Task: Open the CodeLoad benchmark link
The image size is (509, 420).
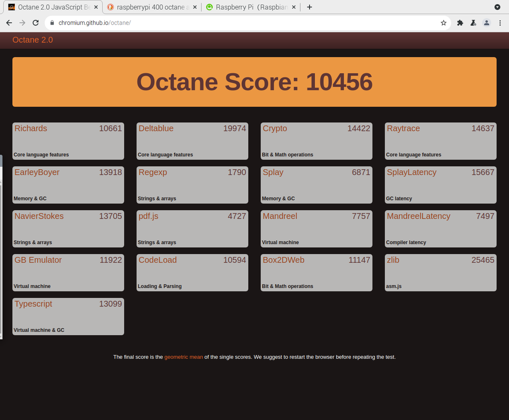Action: (x=158, y=260)
